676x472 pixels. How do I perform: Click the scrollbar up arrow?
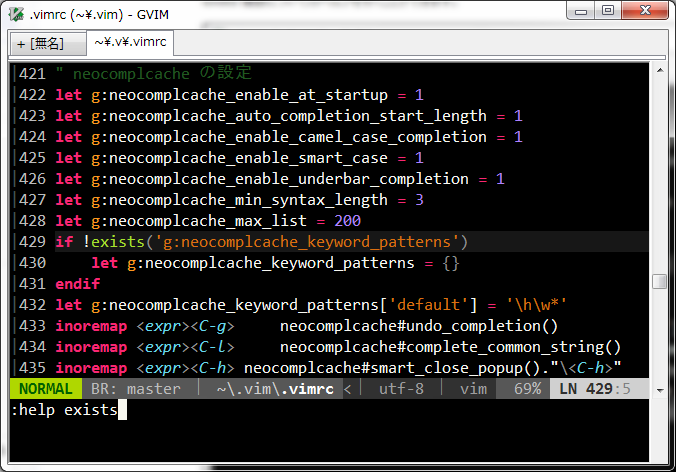660,70
